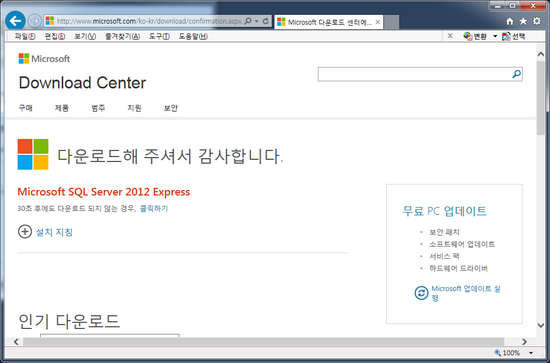Open the browser Home page icon
The width and height of the screenshot is (550, 363).
(x=510, y=21)
